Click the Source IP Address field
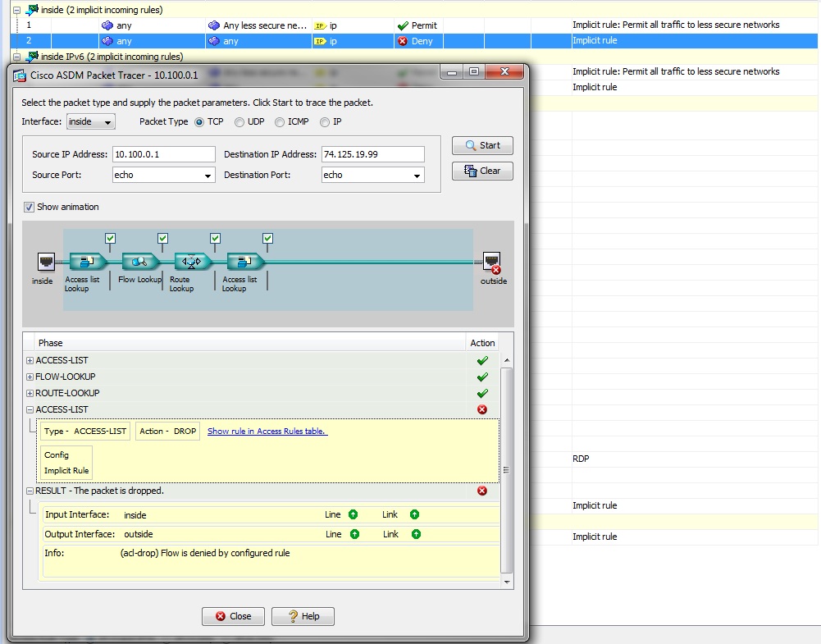 (164, 154)
